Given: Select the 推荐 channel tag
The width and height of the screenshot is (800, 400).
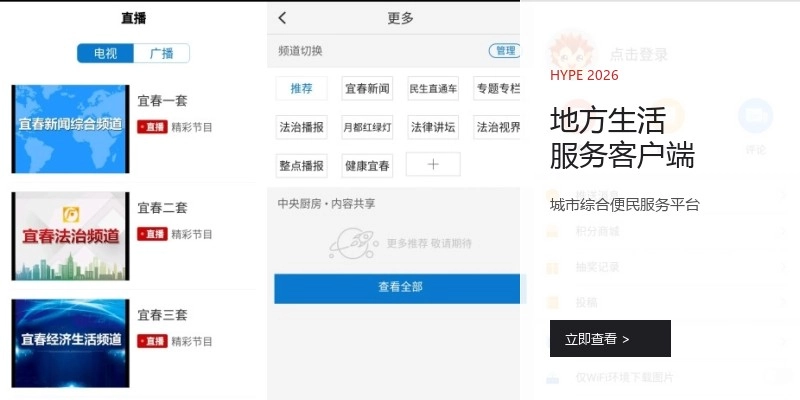Looking at the screenshot, I should [302, 88].
